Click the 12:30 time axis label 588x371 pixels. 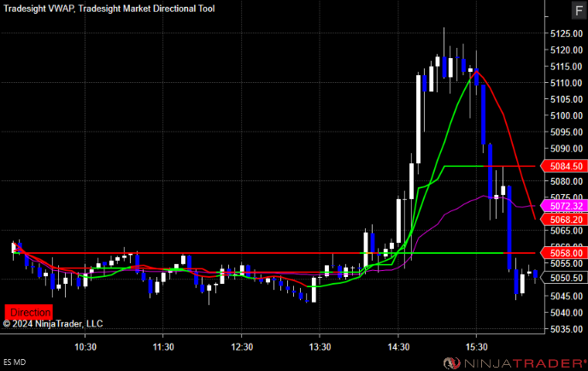click(x=242, y=347)
